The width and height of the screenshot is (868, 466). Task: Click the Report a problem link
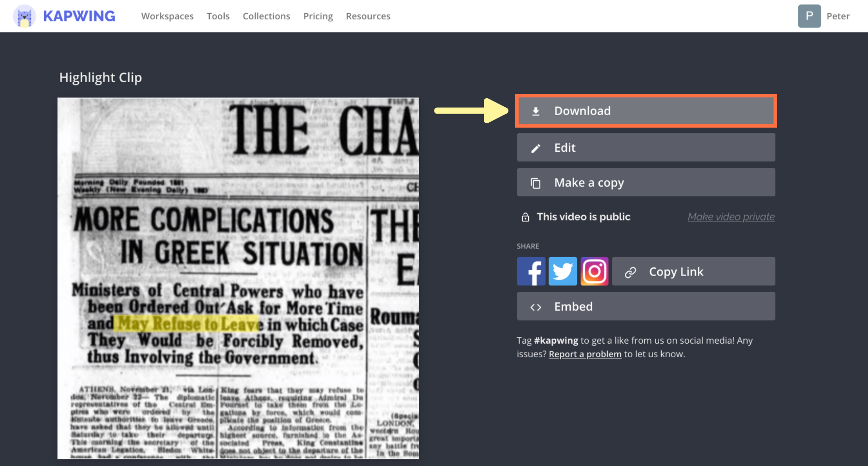[x=585, y=354]
